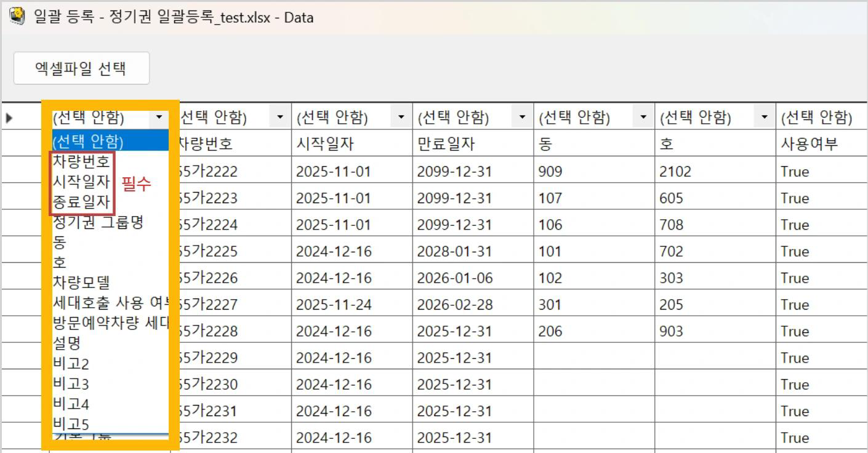Image resolution: width=868 pixels, height=453 pixels.
Task: Select 방문예약차량 세대 dropdown option
Action: tap(110, 323)
